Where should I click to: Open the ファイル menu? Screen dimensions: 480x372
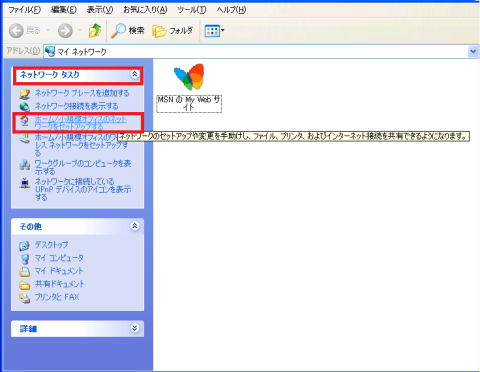pos(25,10)
